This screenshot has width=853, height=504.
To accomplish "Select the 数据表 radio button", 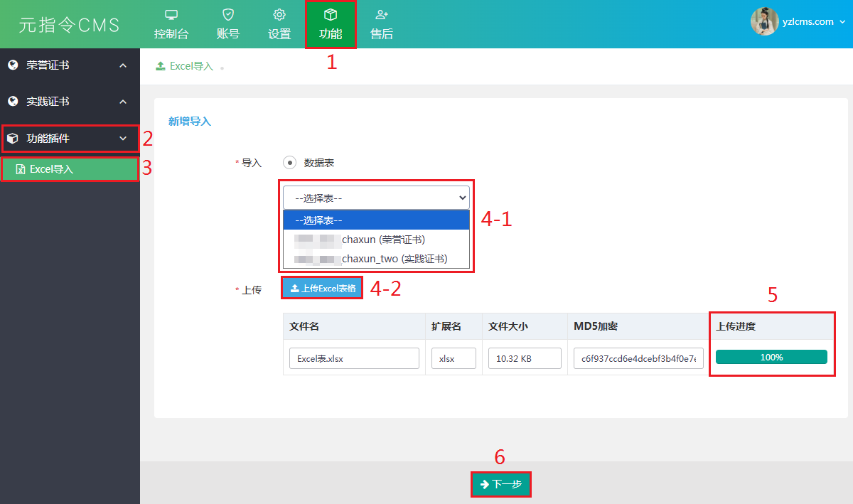I will click(289, 162).
